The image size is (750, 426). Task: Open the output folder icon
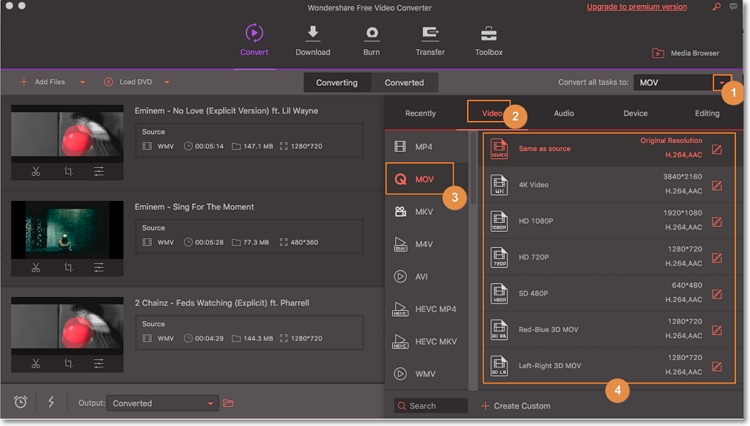pyautogui.click(x=229, y=403)
